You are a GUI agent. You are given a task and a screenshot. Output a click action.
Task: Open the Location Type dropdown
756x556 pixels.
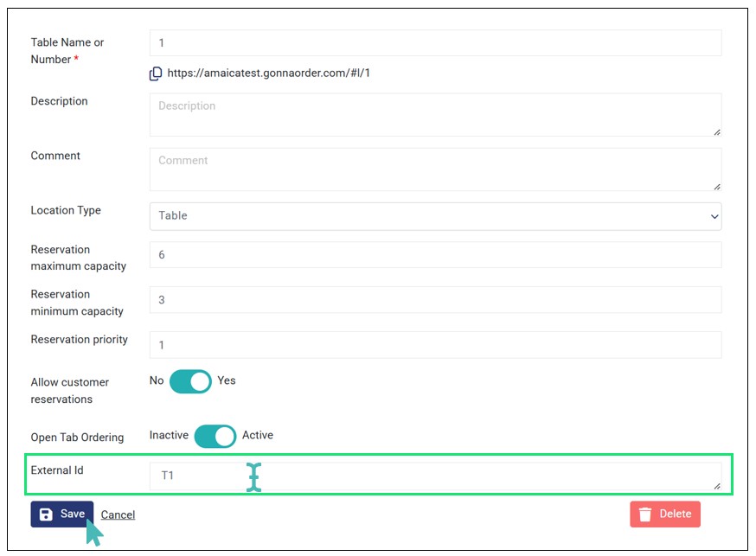click(x=435, y=216)
